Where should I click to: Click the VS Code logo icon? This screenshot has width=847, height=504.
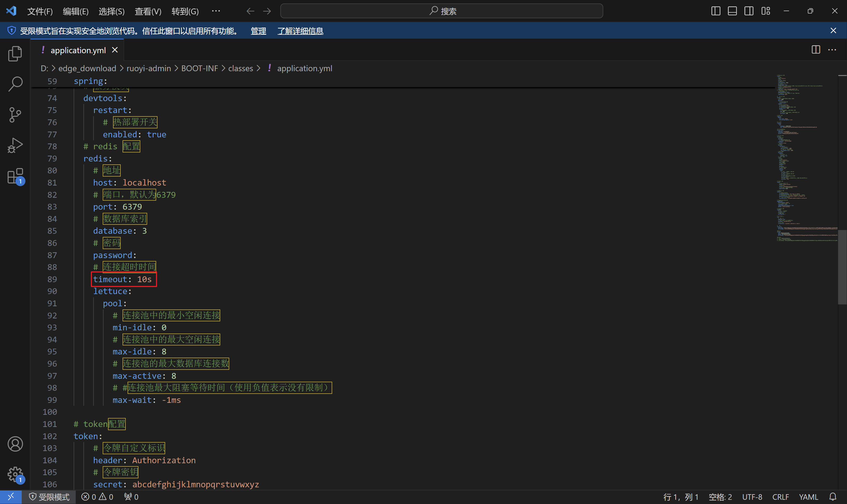(11, 11)
